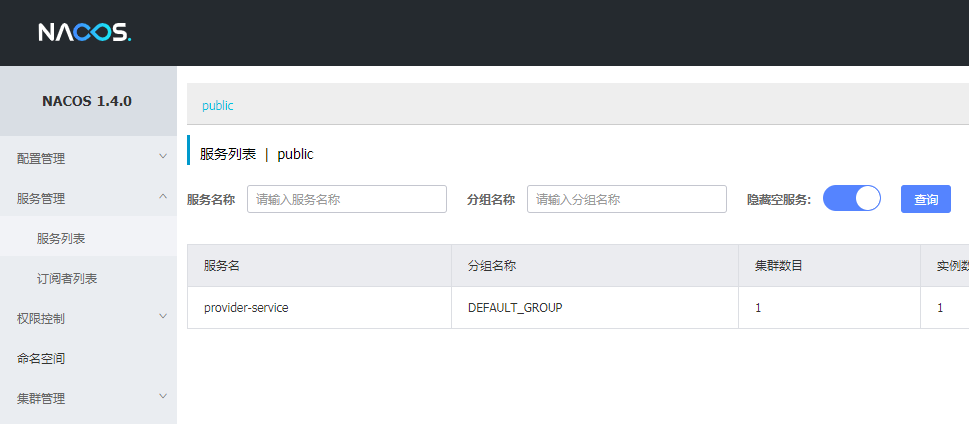Image resolution: width=969 pixels, height=424 pixels.
Task: Open the 权限控制 sidebar menu
Action: 88,319
